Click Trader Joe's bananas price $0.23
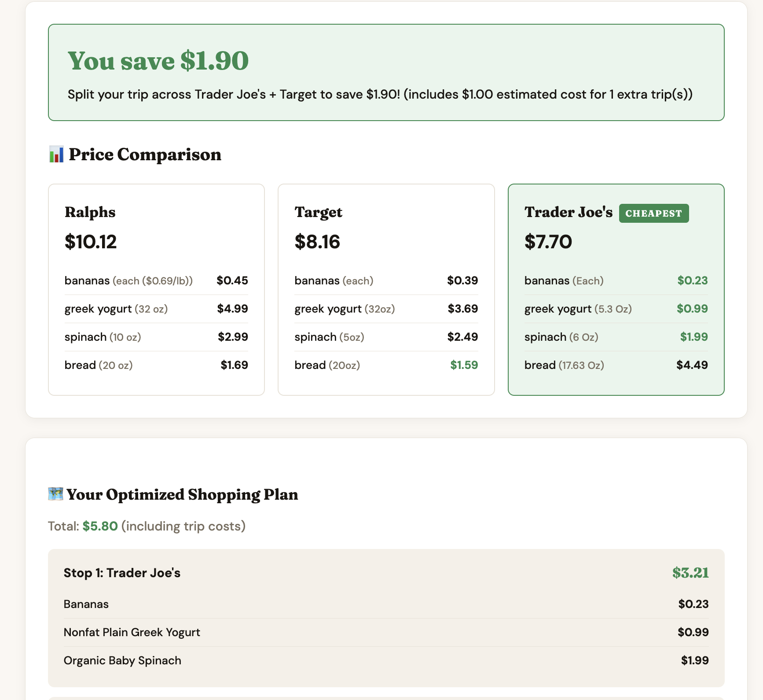Viewport: 763px width, 700px height. pyautogui.click(x=692, y=280)
